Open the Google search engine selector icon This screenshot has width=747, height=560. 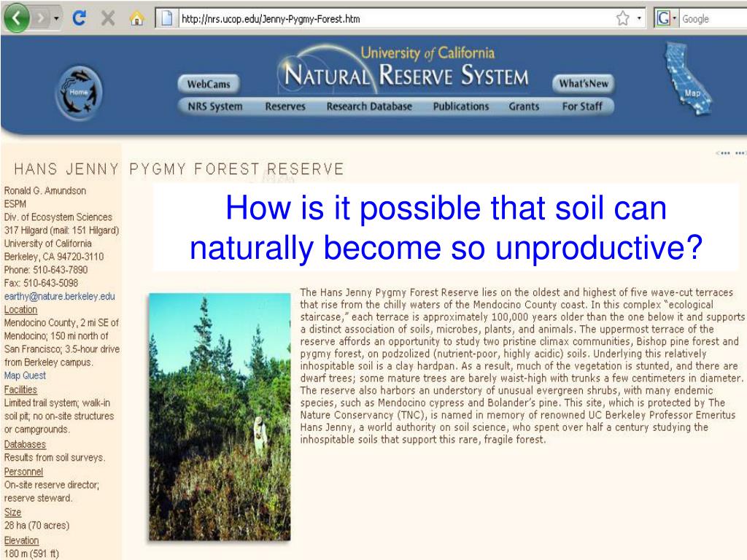[666, 18]
